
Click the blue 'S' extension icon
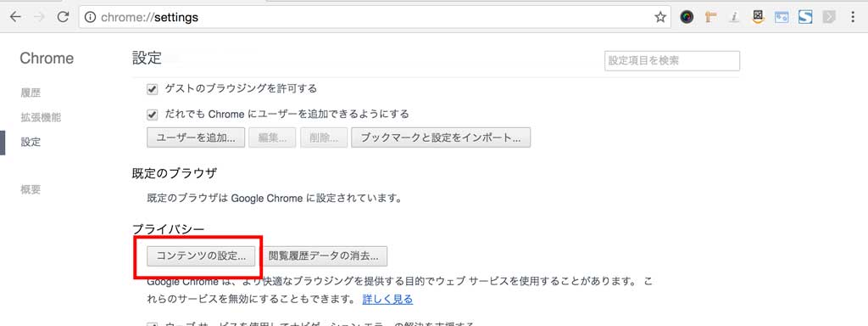pos(805,17)
